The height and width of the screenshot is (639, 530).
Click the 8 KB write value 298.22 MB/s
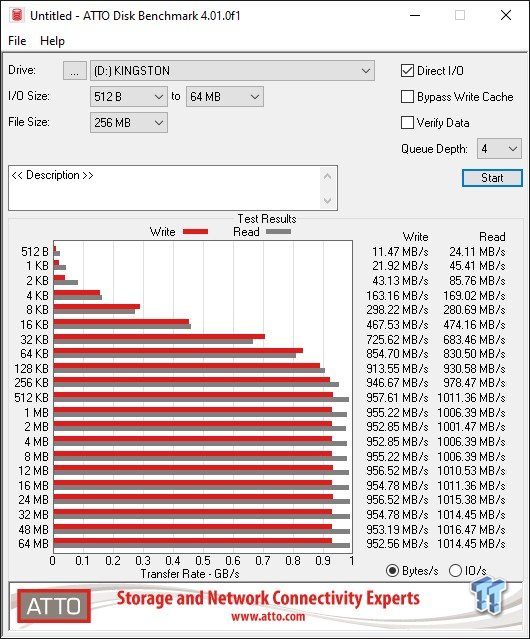397,310
